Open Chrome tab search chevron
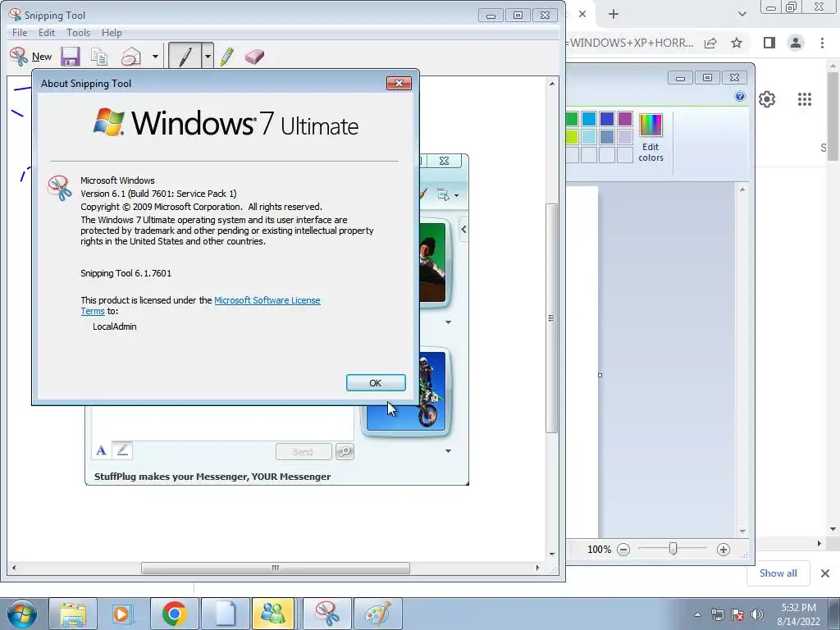 pyautogui.click(x=742, y=15)
